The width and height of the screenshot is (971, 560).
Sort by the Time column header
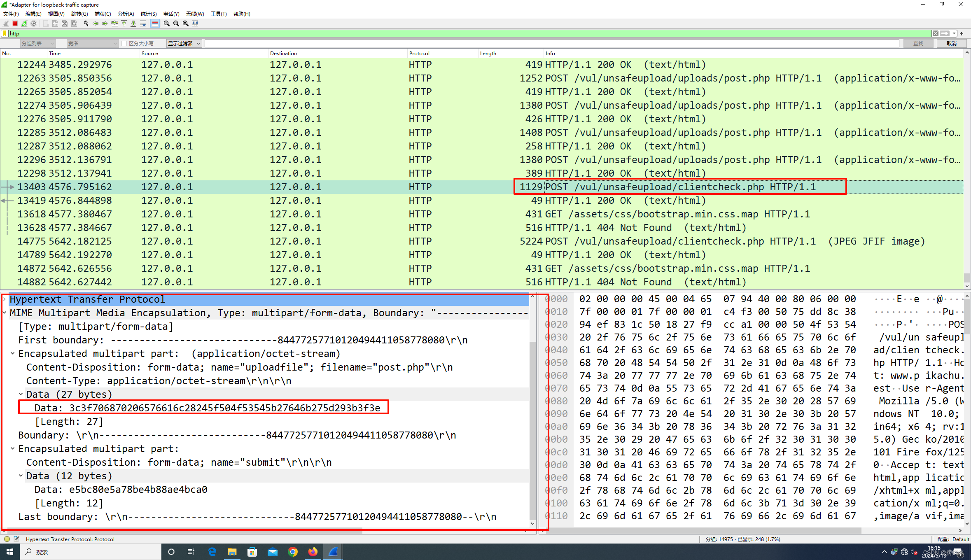coord(93,54)
